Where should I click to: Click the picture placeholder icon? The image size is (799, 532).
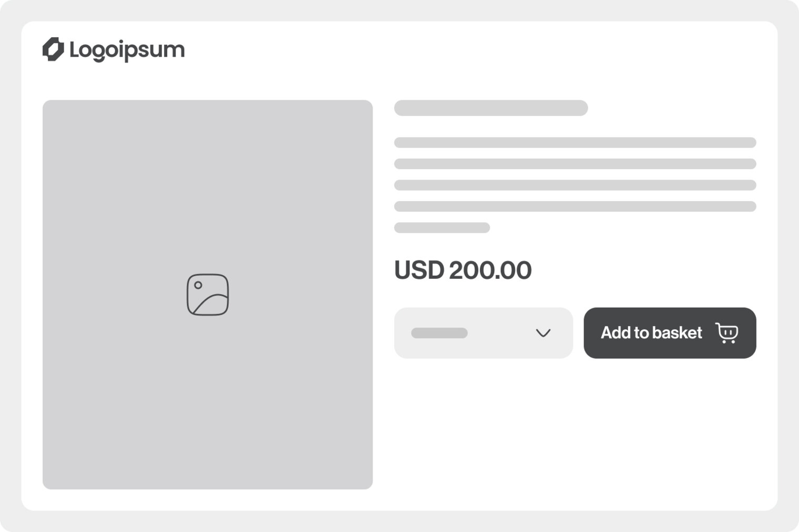click(x=208, y=295)
